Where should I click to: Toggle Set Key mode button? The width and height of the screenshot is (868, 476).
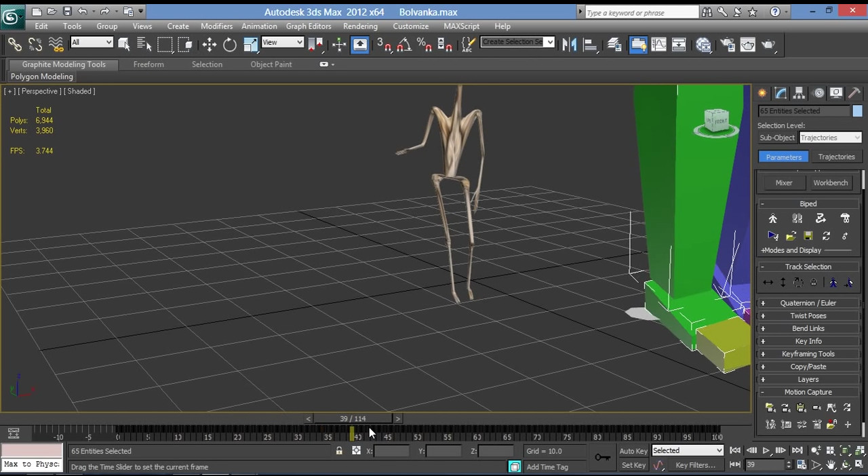633,465
